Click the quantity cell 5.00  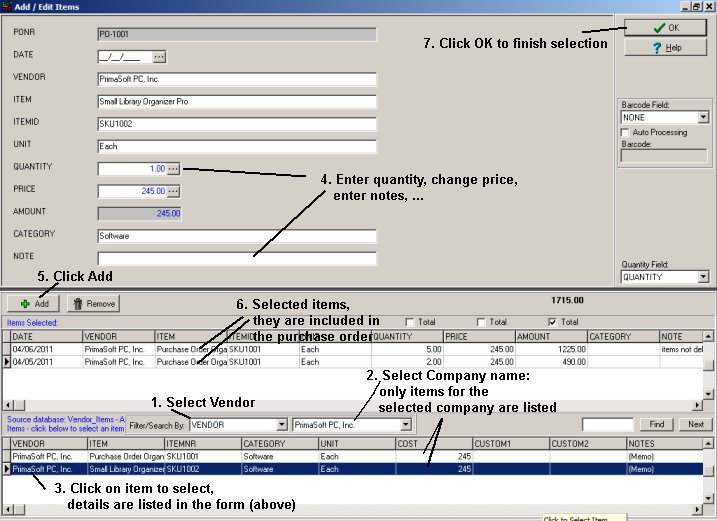tap(407, 349)
